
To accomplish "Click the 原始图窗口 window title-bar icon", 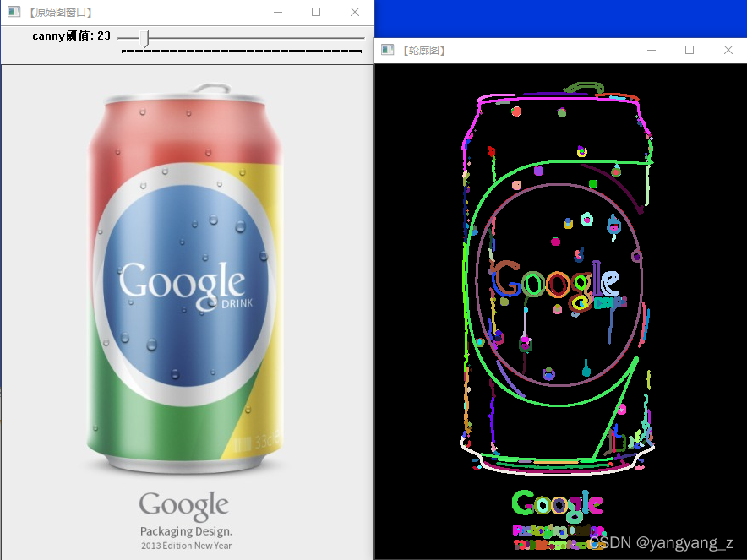I will [14, 12].
